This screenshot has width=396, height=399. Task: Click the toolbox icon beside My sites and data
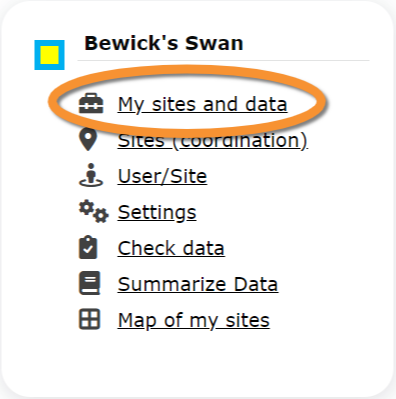91,104
